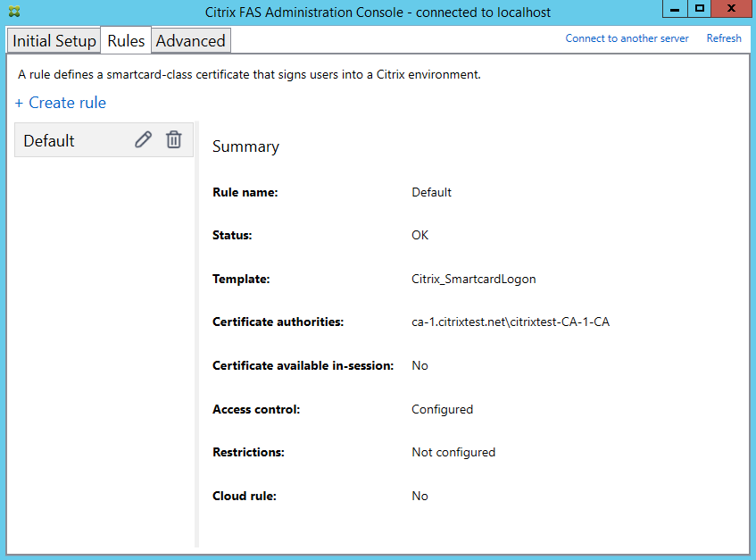
Task: Click the rule description sentence
Action: [249, 75]
